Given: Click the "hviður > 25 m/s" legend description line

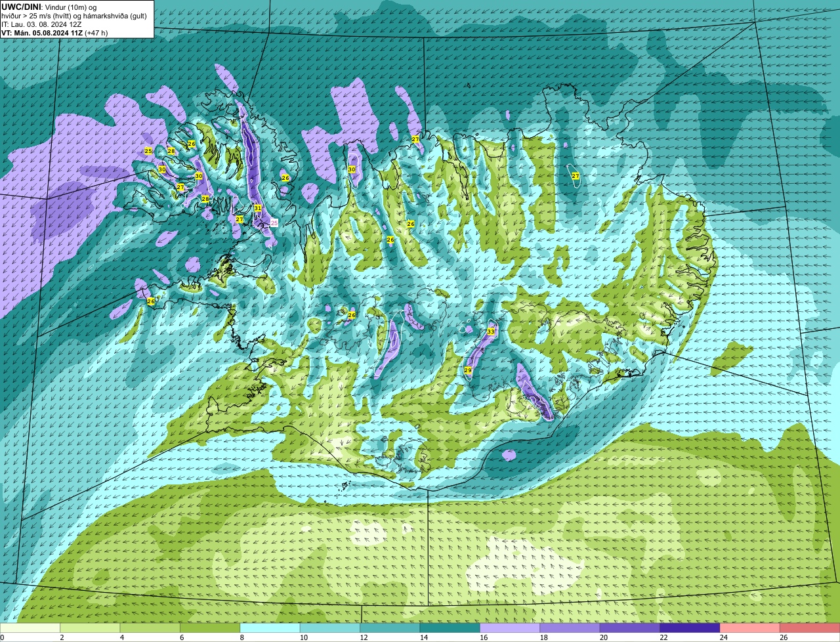Looking at the screenshot, I should (74, 15).
